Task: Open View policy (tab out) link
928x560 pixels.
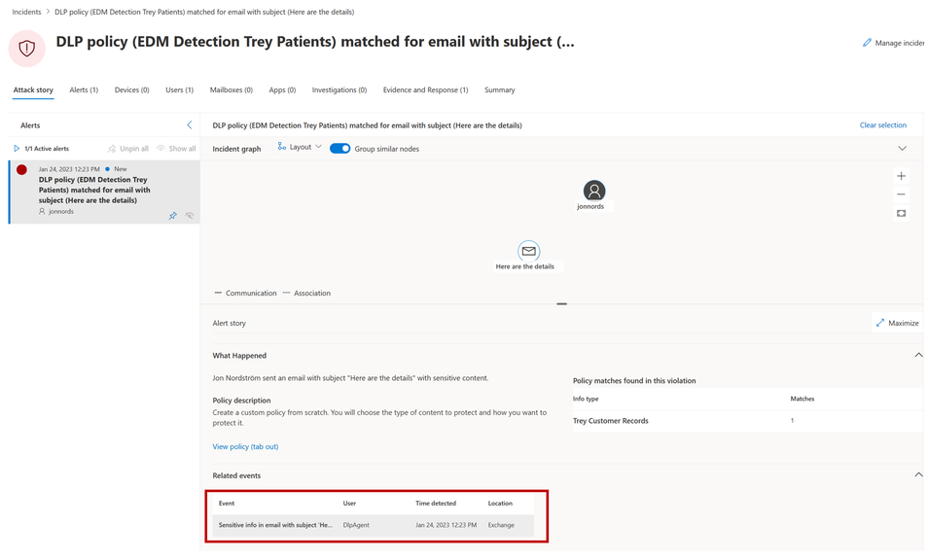Action: [x=245, y=446]
